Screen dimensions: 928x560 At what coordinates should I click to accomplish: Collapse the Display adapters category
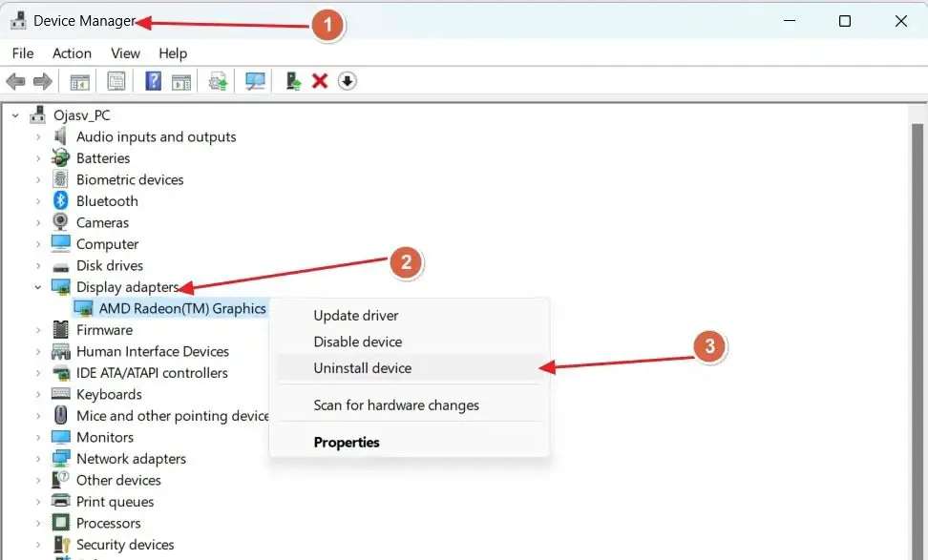coord(38,287)
